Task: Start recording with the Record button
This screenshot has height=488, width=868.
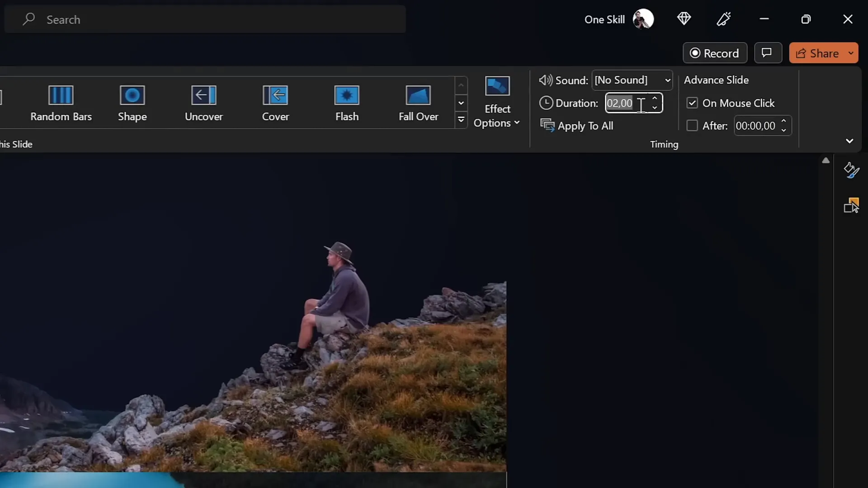Action: (714, 53)
